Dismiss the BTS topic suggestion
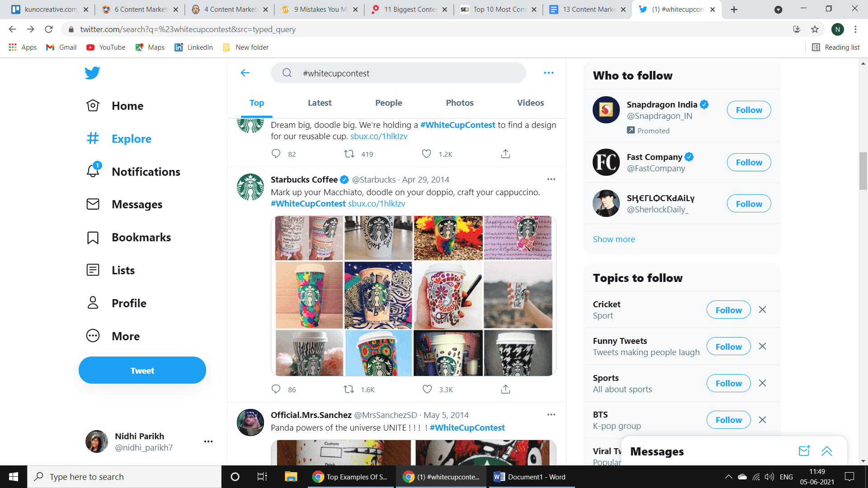Viewport: 868px width, 488px height. coord(762,420)
